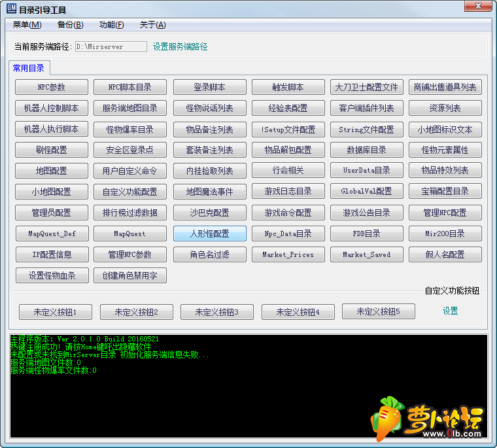The height and width of the screenshot is (448, 497).
Task: Open the 资源列表 button
Action: [445, 108]
